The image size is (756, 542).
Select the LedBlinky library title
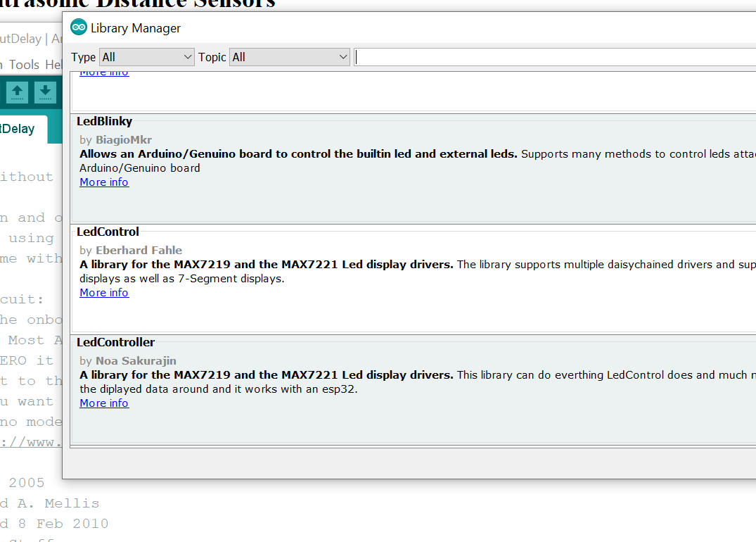pos(105,121)
